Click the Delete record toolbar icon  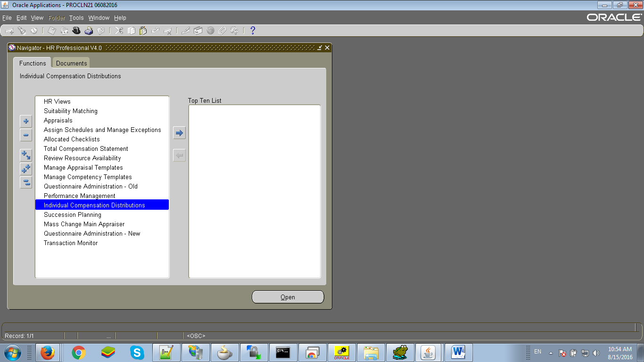(168, 31)
